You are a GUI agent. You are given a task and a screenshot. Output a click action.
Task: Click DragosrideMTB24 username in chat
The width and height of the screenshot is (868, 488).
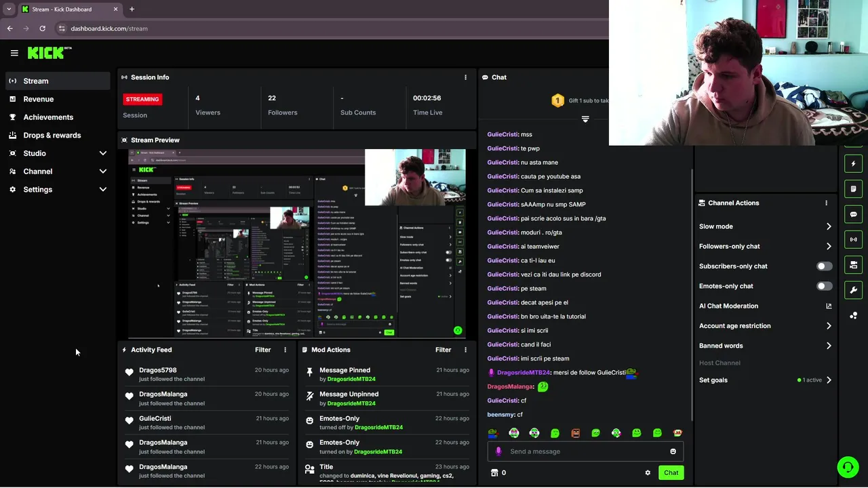[524, 373]
